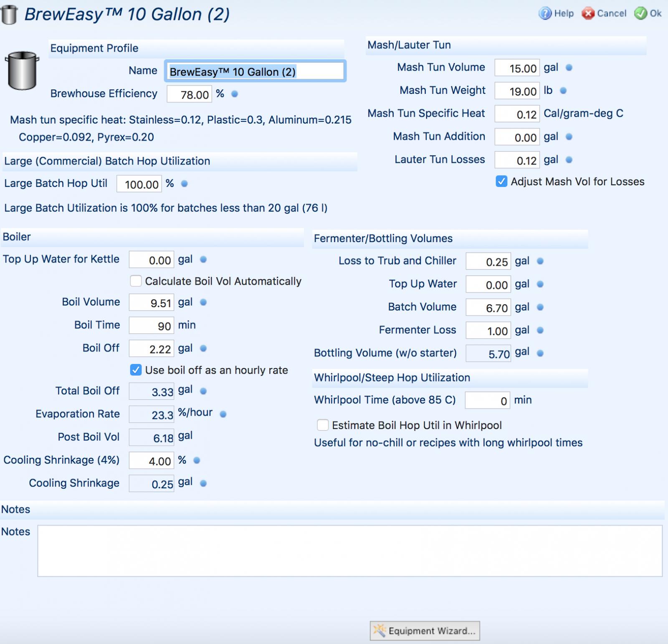This screenshot has width=668, height=644.
Task: Click the blue dot beside Large Batch Hop Util
Action: pyautogui.click(x=184, y=184)
